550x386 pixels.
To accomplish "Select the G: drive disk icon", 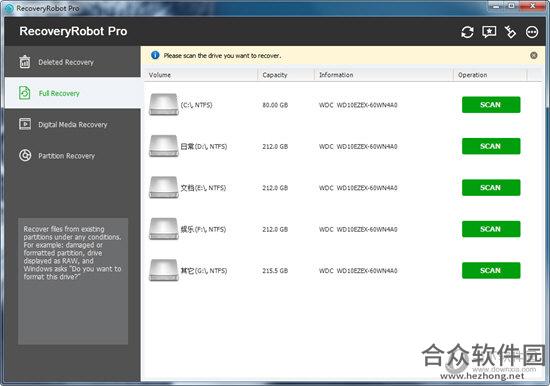I will point(164,270).
